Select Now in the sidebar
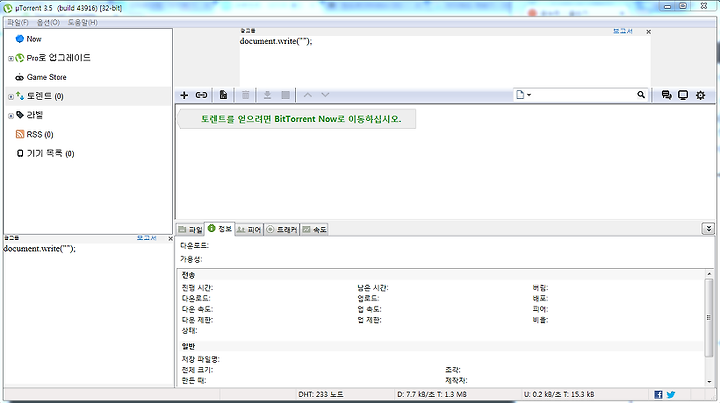 [34, 39]
